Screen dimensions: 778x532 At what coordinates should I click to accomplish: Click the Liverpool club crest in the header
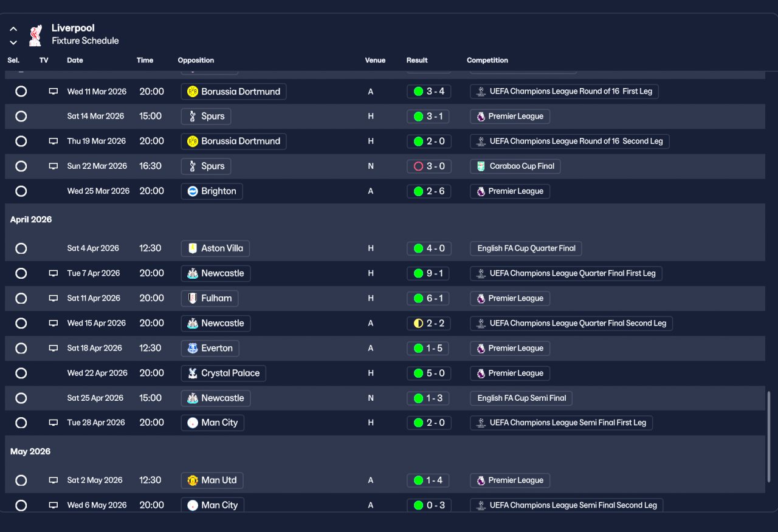click(x=35, y=35)
